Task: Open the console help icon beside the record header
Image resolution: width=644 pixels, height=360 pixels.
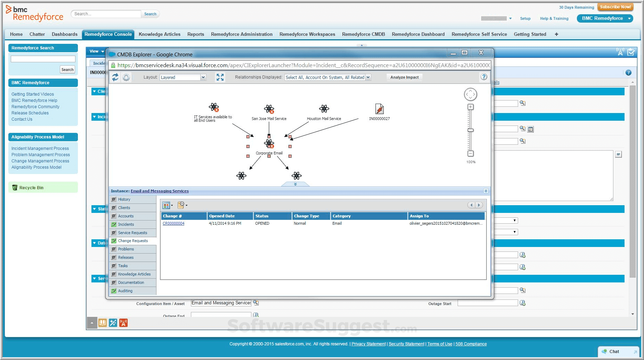Action: 628,73
